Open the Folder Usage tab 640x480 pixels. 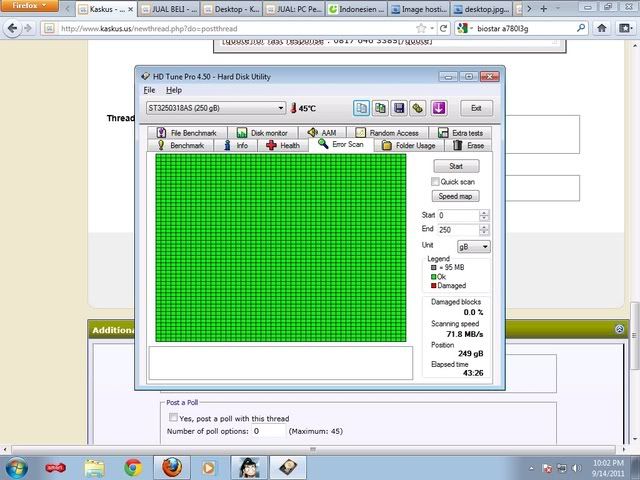pos(409,146)
